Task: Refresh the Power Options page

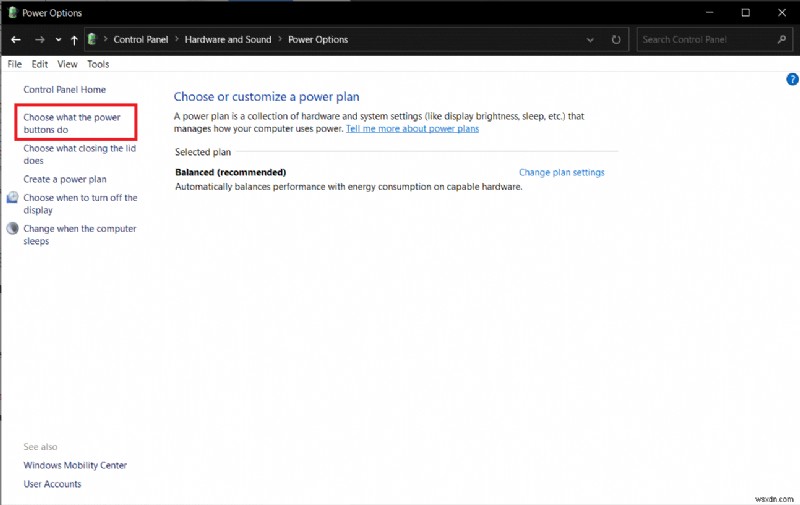Action: click(616, 40)
